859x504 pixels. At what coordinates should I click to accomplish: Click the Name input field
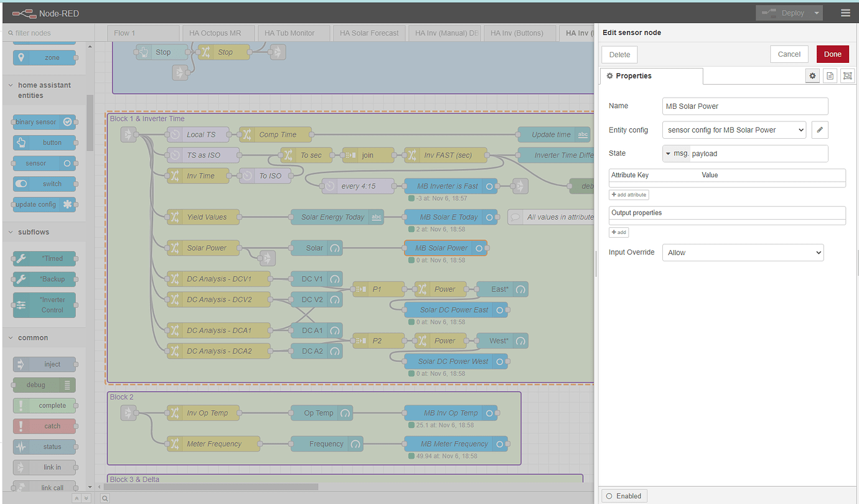[745, 106]
